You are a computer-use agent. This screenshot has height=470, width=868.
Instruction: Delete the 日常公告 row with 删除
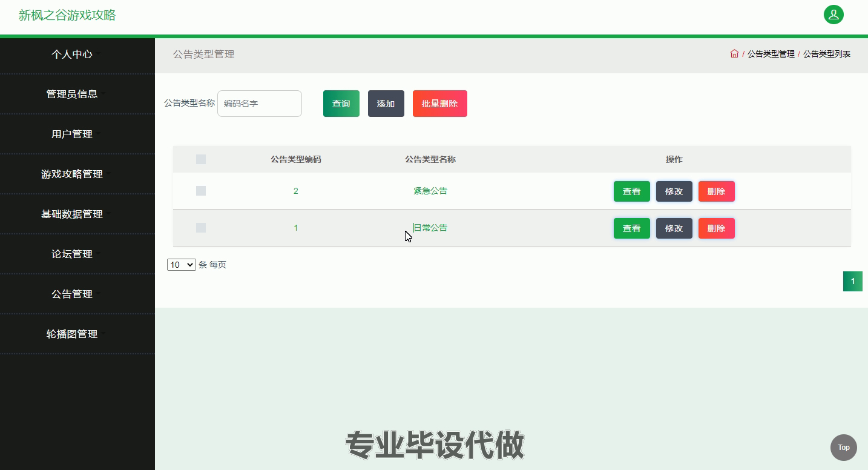(x=717, y=228)
